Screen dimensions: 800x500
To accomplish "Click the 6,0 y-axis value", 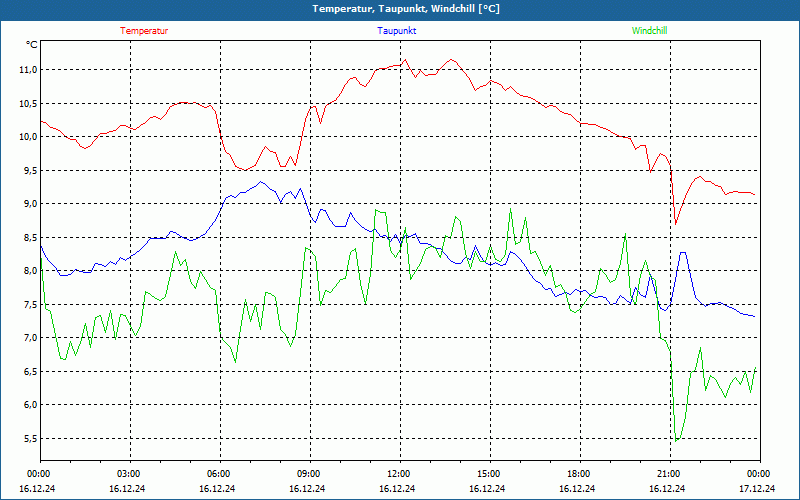I will coord(30,405).
